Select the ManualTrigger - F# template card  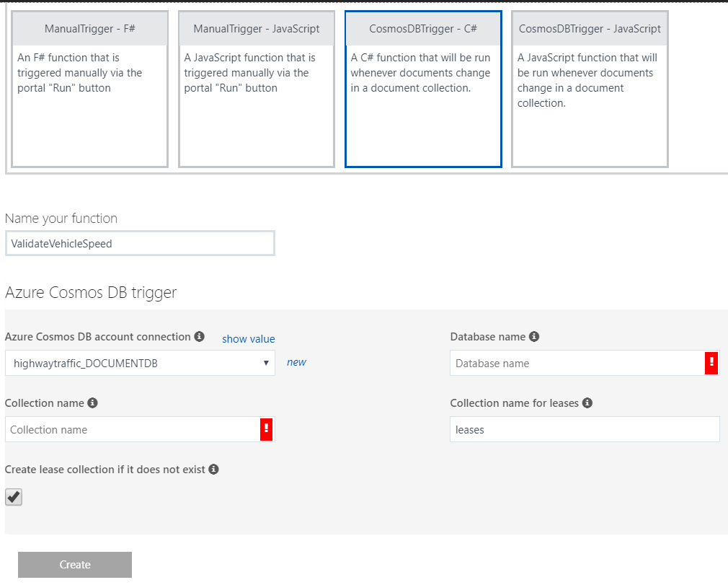pyautogui.click(x=89, y=89)
